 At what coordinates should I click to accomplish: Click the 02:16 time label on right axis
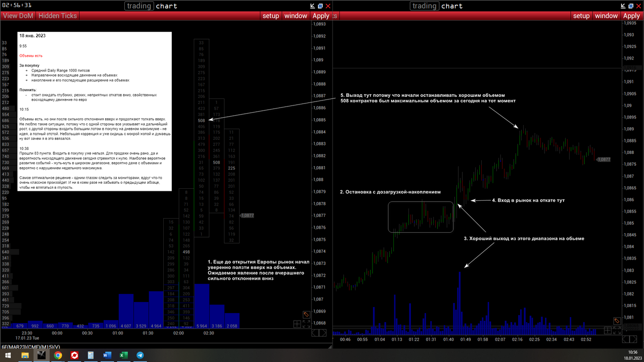518,339
